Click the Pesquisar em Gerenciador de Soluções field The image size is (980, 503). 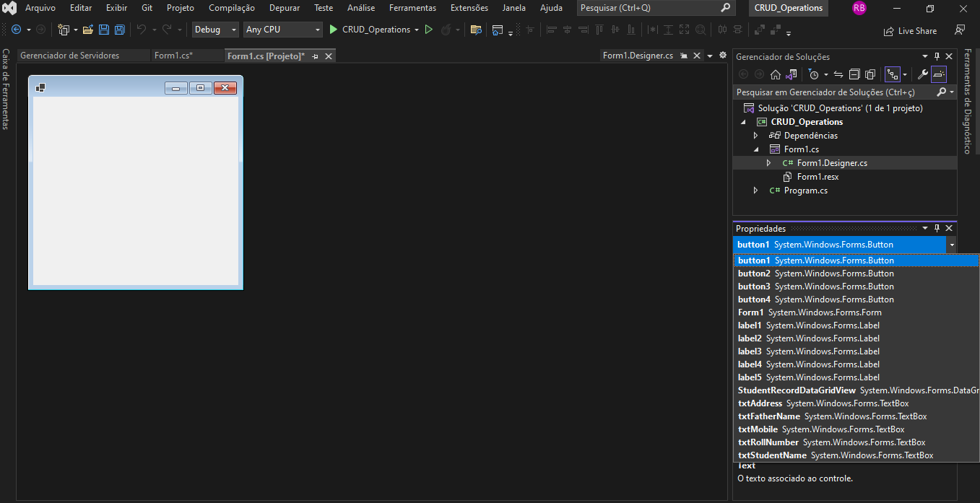point(834,92)
